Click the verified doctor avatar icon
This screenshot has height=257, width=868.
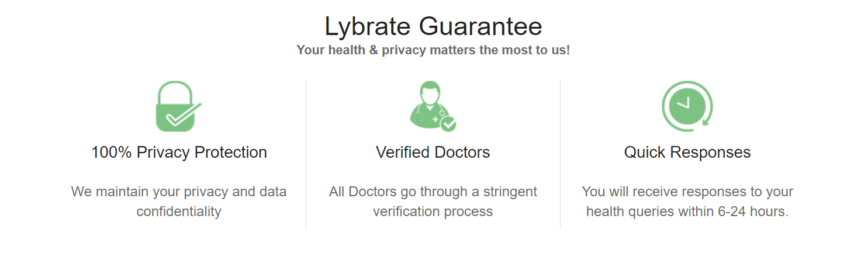click(x=433, y=106)
